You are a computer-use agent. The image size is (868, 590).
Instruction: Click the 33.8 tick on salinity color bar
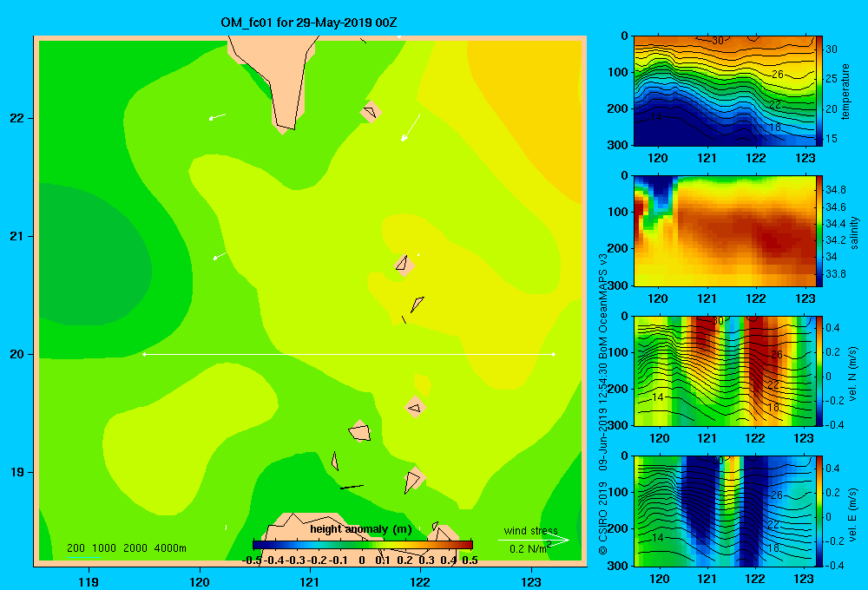tap(835, 274)
